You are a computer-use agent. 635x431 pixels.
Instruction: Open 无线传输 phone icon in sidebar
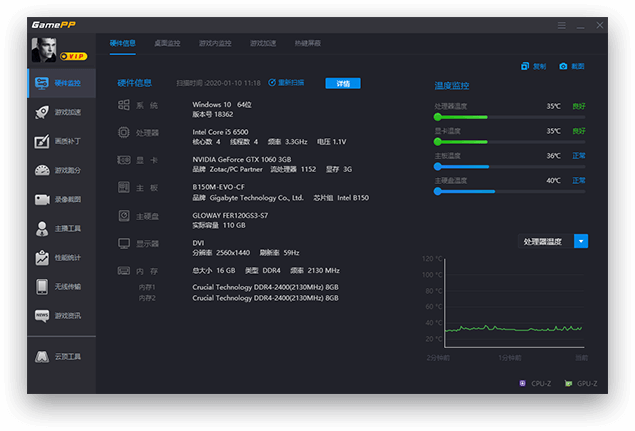(x=61, y=286)
